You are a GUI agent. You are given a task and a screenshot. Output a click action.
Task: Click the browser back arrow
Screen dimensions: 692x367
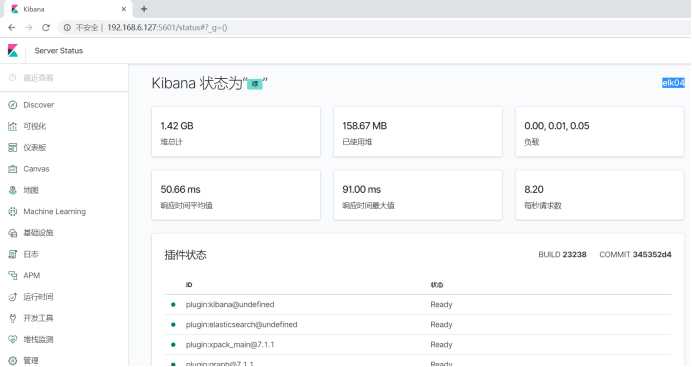pos(12,27)
